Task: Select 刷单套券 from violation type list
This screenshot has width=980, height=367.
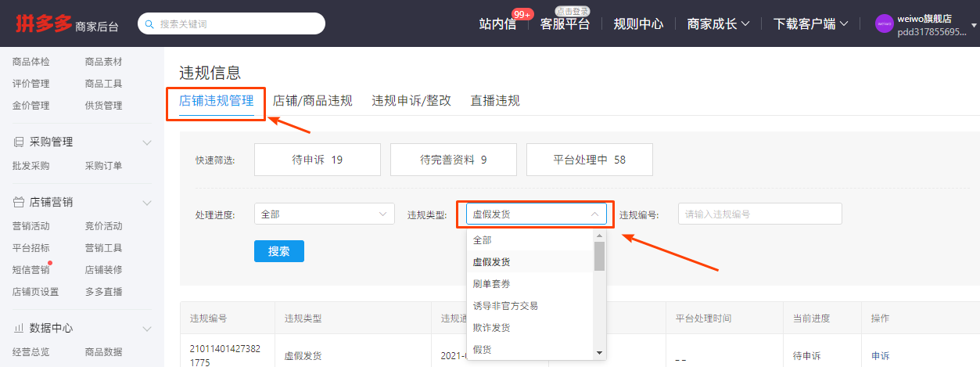Action: click(491, 283)
